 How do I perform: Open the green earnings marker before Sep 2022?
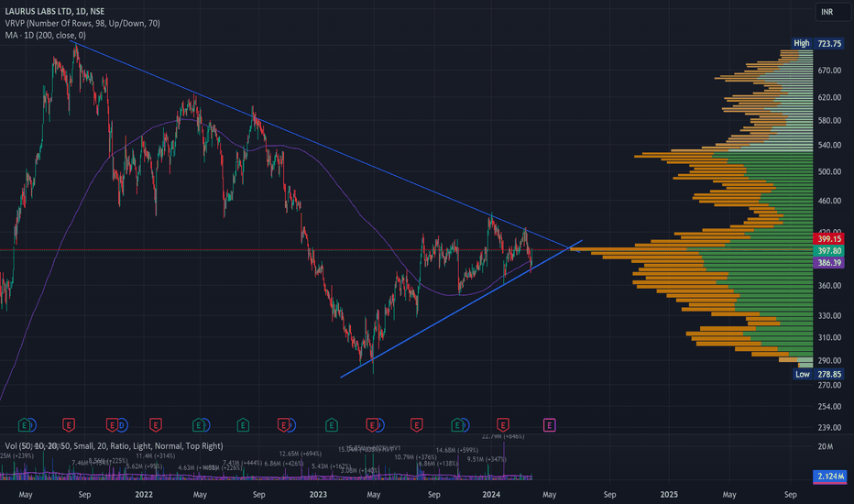click(243, 424)
